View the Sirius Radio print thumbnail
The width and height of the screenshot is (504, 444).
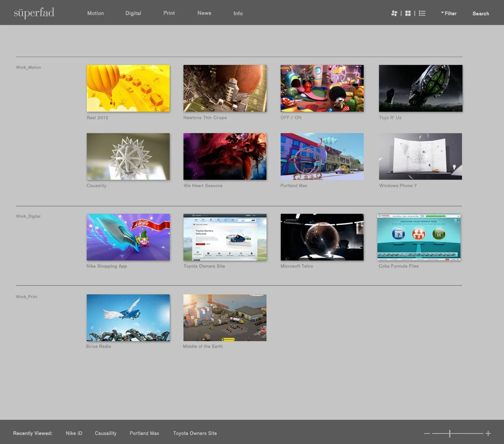pyautogui.click(x=128, y=318)
